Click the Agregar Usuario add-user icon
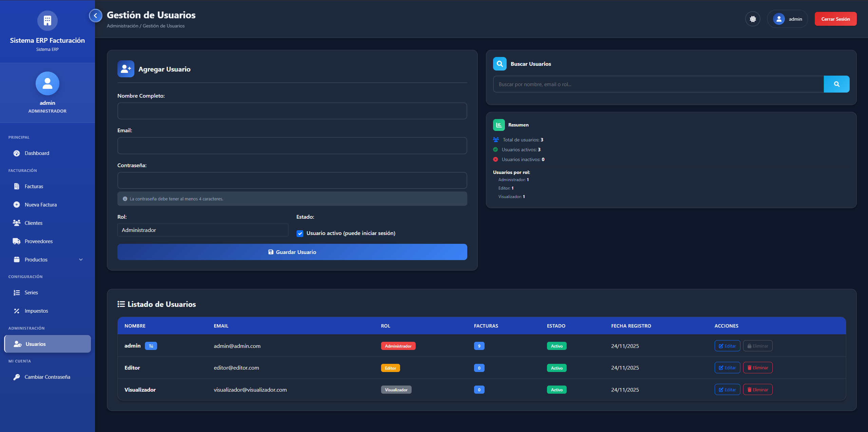The image size is (868, 432). pos(126,68)
